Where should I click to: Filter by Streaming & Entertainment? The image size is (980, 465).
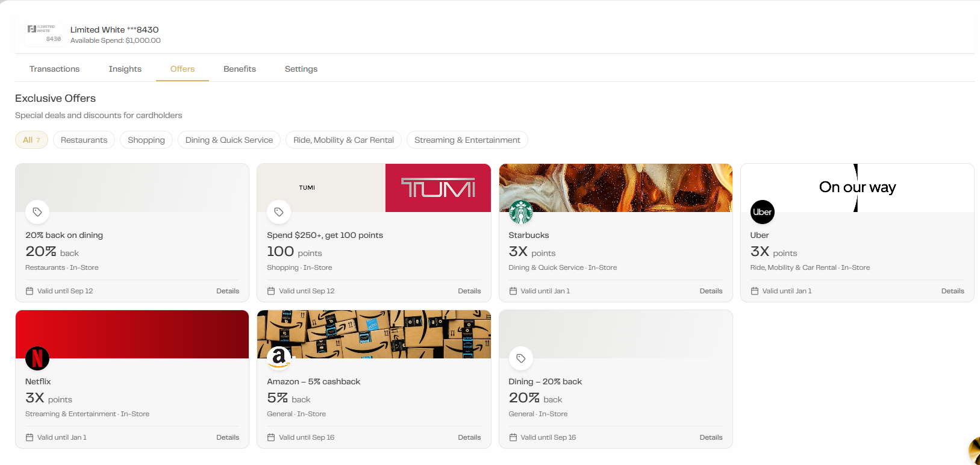tap(467, 140)
